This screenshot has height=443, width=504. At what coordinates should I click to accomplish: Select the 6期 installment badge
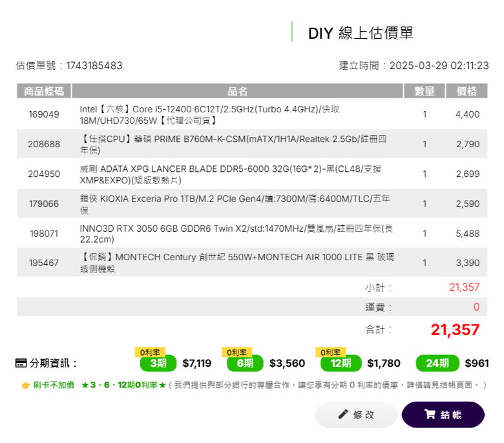[x=245, y=364]
